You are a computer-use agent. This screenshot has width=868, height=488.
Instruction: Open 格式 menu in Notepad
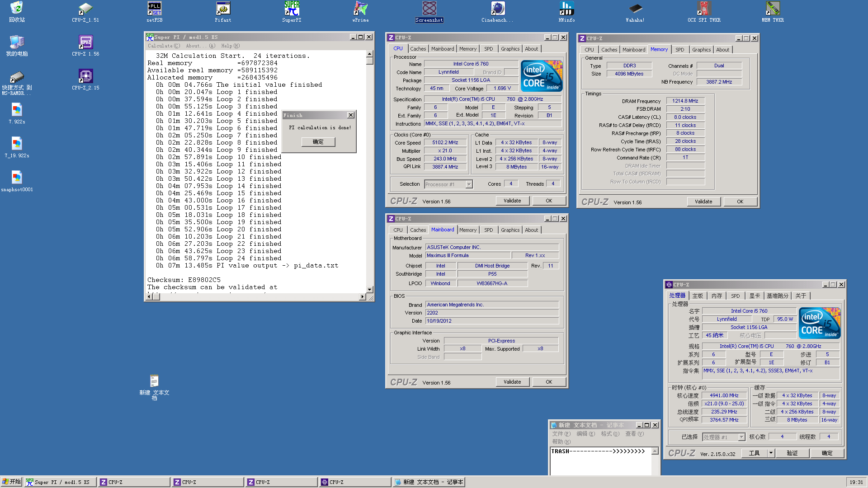[x=610, y=434]
